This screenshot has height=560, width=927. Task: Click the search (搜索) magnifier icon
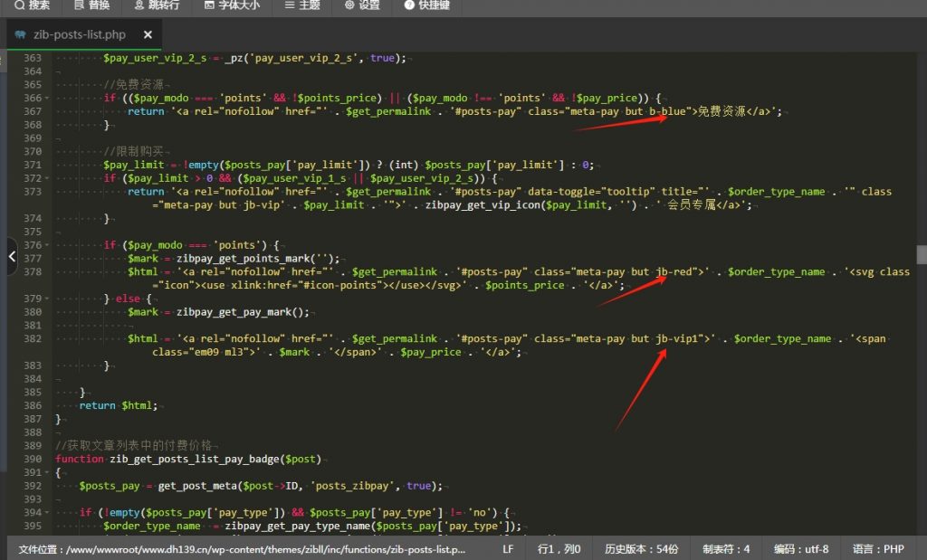point(19,5)
